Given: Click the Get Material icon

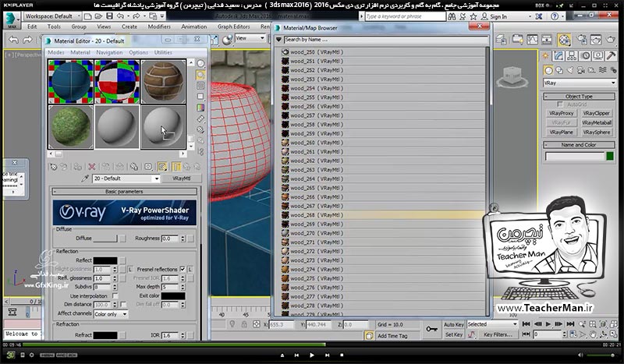Looking at the screenshot, I should (53, 167).
